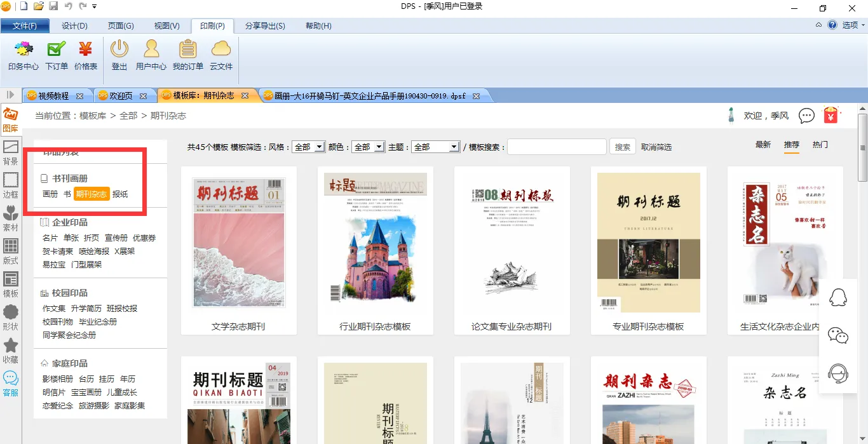Expand the 主题 theme filter dropdown
This screenshot has height=444, width=868.
(x=435, y=147)
